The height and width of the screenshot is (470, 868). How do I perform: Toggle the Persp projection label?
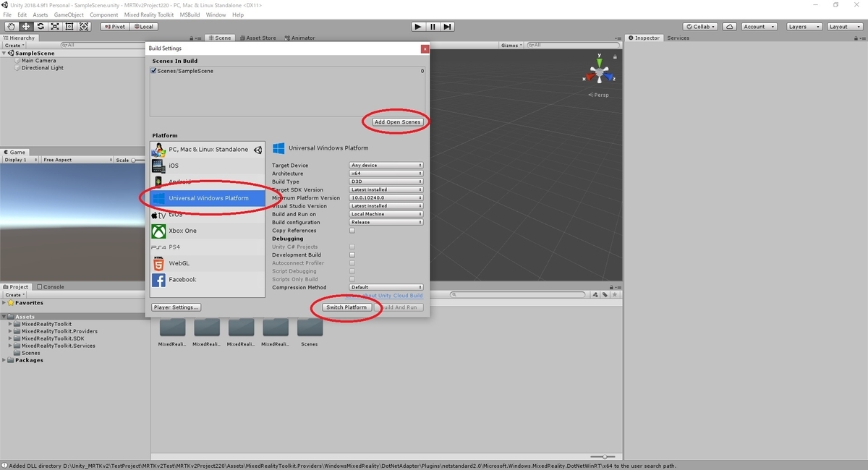(600, 95)
